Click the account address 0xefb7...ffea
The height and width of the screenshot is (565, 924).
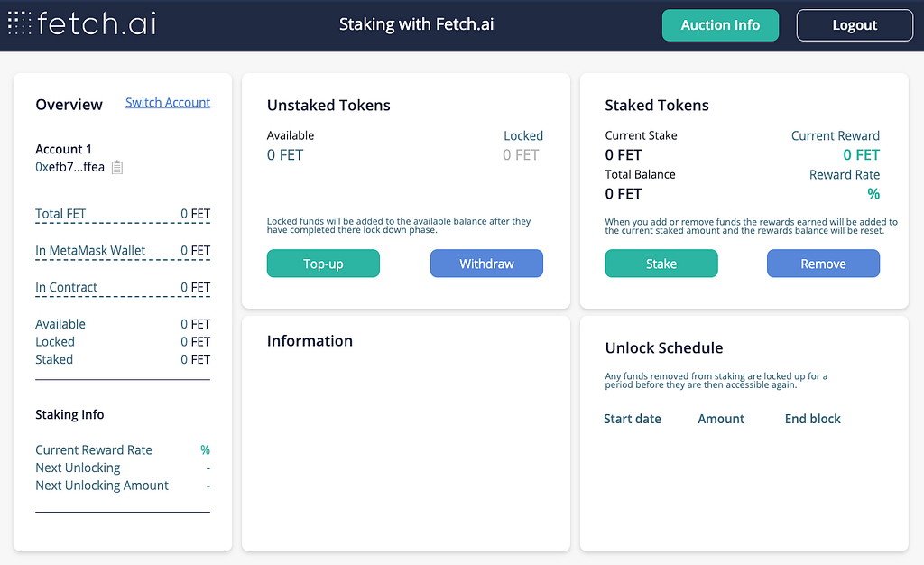(70, 167)
